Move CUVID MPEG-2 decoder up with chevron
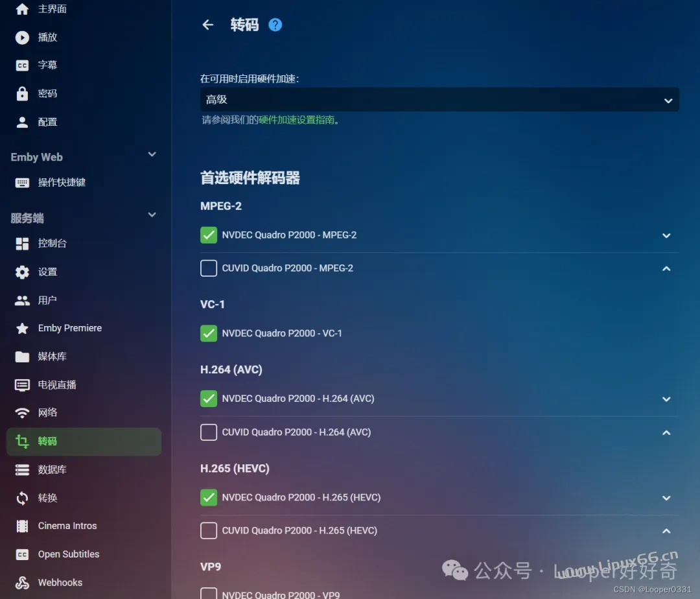 tap(666, 268)
